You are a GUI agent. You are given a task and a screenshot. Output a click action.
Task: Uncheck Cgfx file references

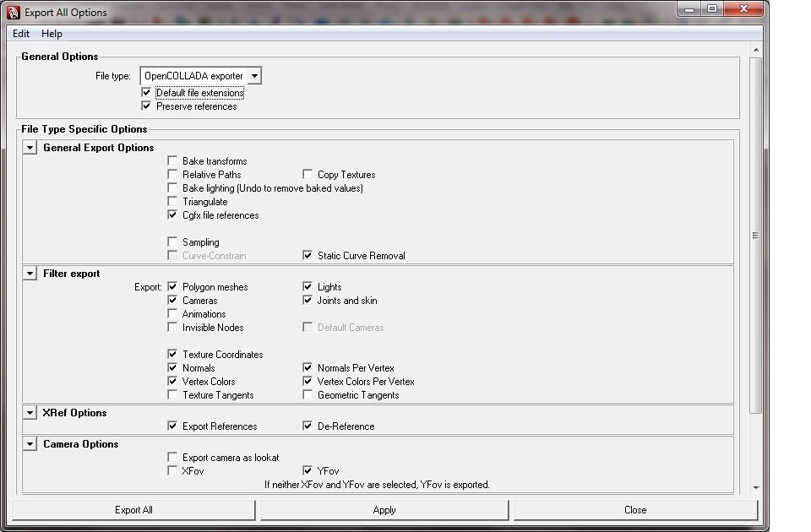coord(173,214)
